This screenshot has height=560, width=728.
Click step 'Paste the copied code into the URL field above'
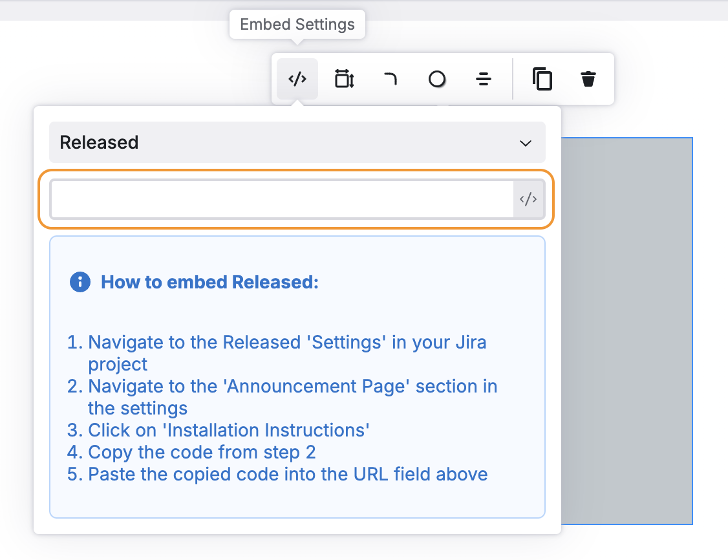point(288,474)
